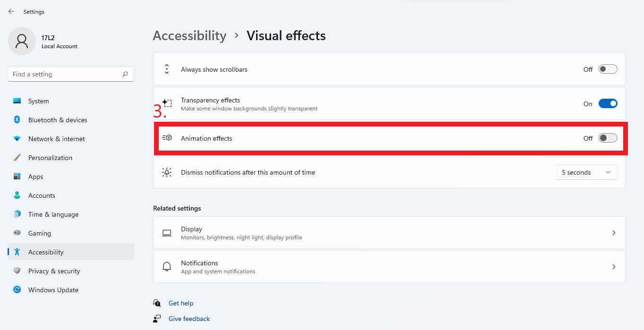This screenshot has height=330, width=644.
Task: Open the notification dismiss time dropdown
Action: pyautogui.click(x=586, y=173)
